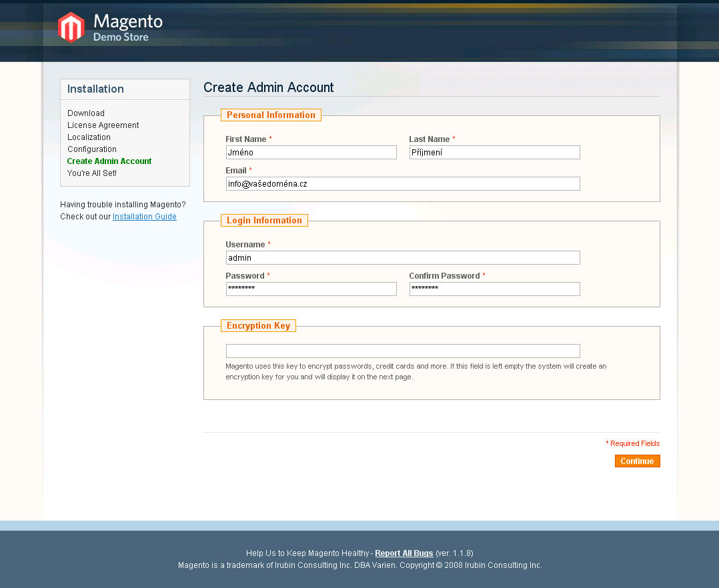Open the Installation Guide link

145,216
